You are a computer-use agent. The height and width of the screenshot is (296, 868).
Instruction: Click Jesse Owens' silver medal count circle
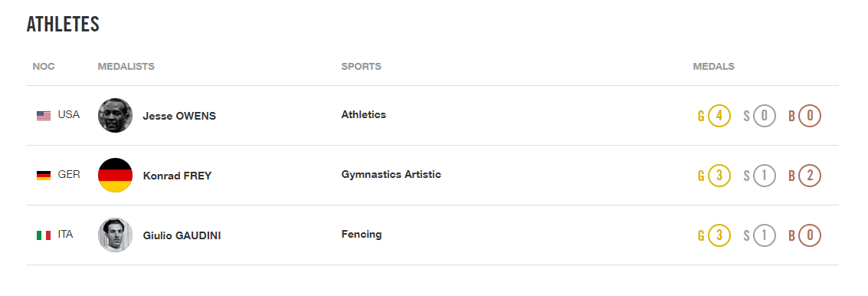(765, 117)
